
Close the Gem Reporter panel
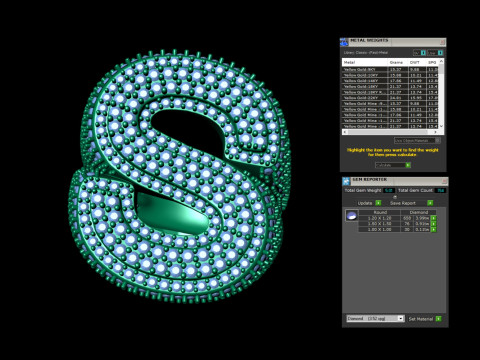[x=444, y=181]
